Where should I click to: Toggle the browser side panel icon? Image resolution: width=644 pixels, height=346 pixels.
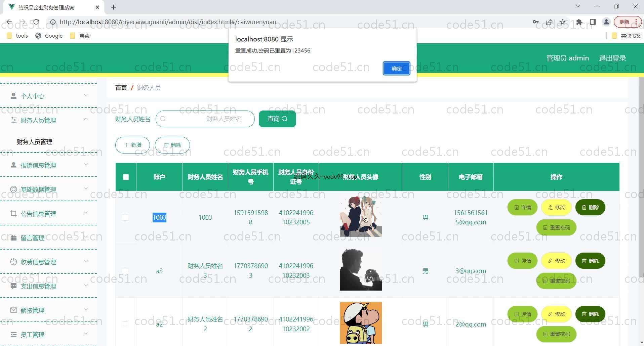click(593, 22)
